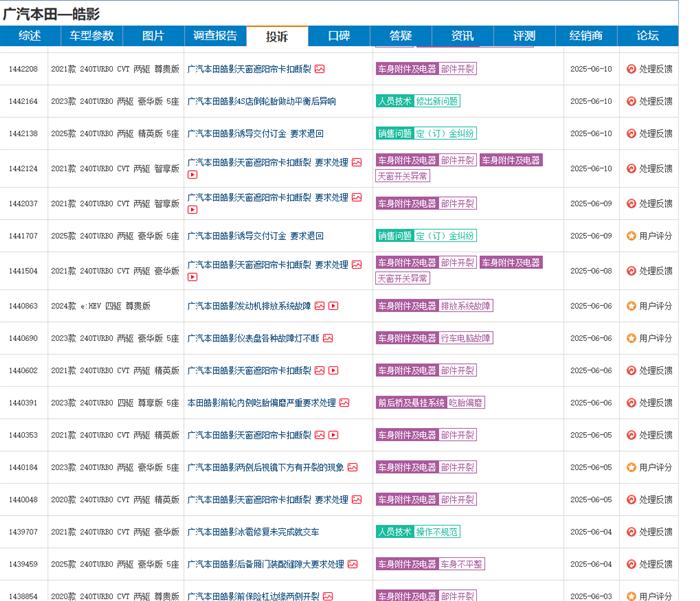Switch to the 答疑 tab

pos(400,36)
